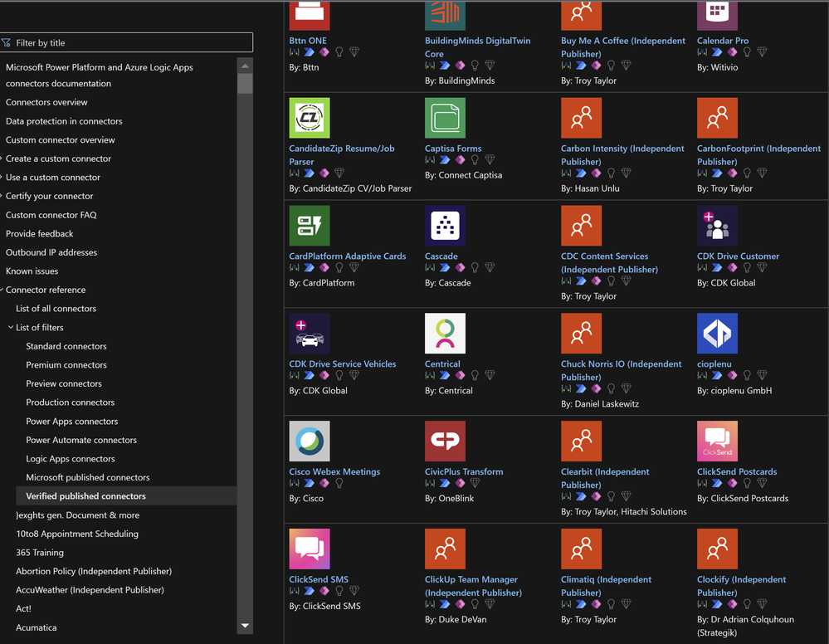The height and width of the screenshot is (644, 829).
Task: Open Premium connectors filter page
Action: 66,365
